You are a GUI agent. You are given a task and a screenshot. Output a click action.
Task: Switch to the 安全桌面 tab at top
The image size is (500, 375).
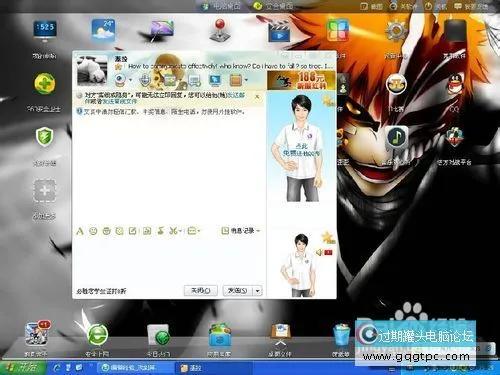click(273, 6)
